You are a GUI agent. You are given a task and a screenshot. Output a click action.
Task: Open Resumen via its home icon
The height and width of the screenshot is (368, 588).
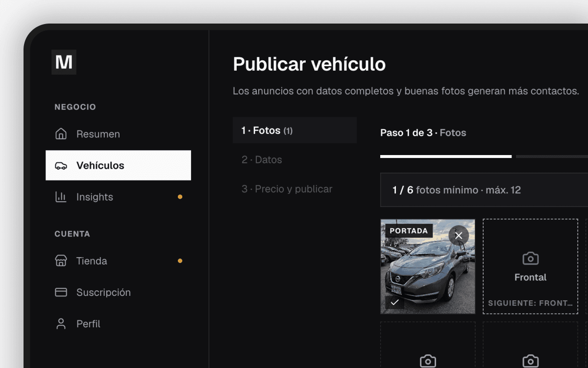[61, 134]
